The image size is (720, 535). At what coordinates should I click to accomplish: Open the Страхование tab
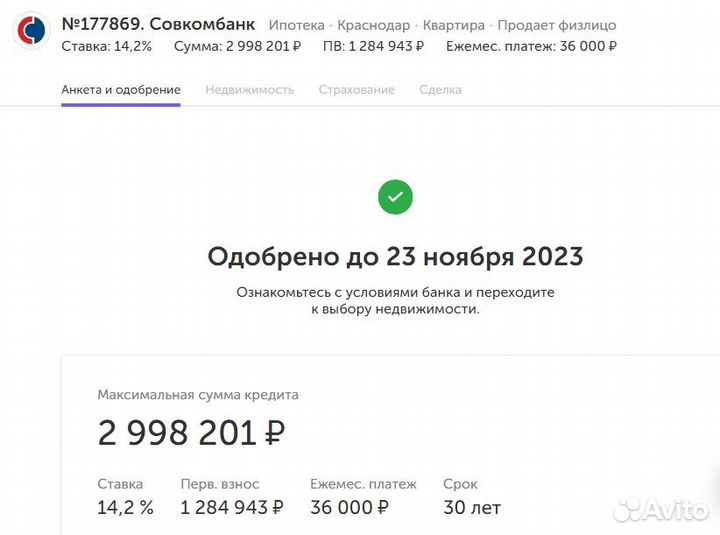click(357, 90)
